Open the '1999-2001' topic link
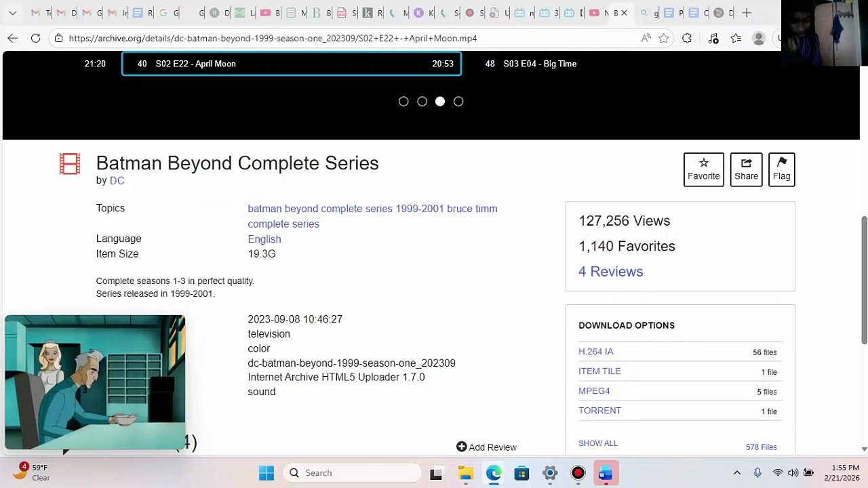The width and height of the screenshot is (868, 488). 420,209
